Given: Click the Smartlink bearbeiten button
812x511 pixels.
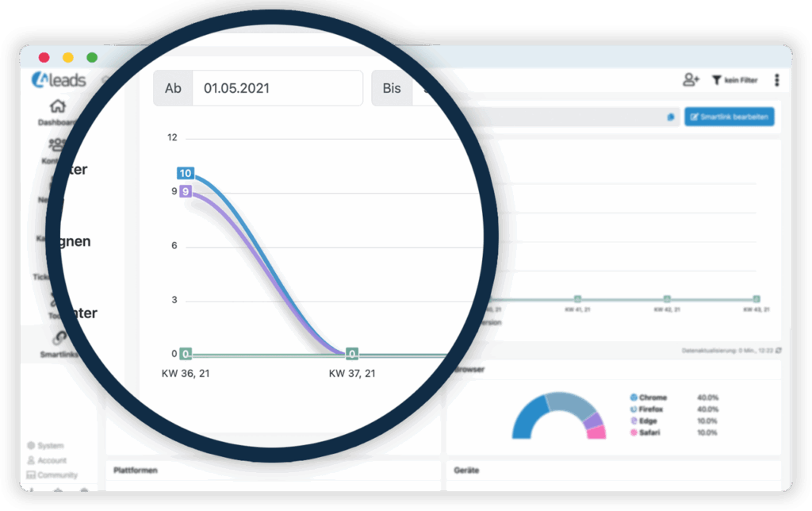Looking at the screenshot, I should (729, 117).
